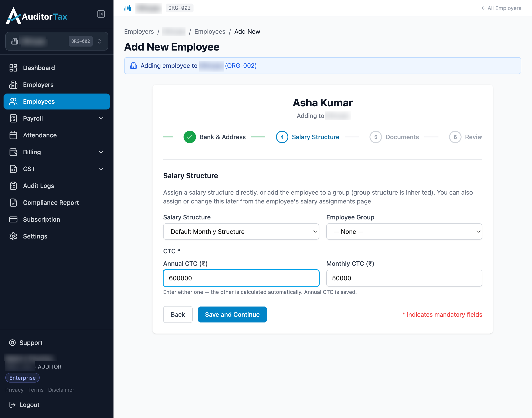The height and width of the screenshot is (418, 532).
Task: Click the Employees people icon
Action: click(x=13, y=102)
